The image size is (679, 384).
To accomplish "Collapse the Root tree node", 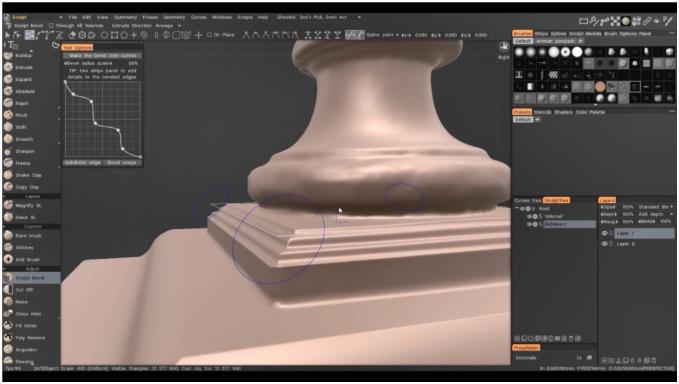I will coord(517,209).
